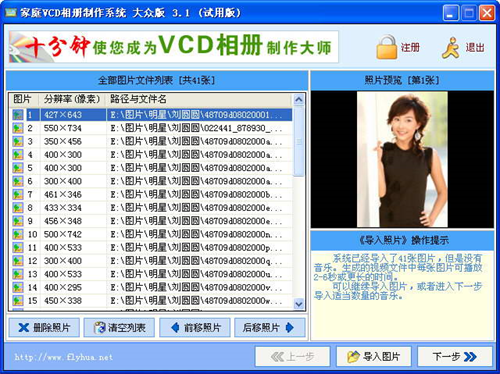500x374 pixels.
Task: Open the 导入图片 import pictures dialog
Action: [x=374, y=357]
